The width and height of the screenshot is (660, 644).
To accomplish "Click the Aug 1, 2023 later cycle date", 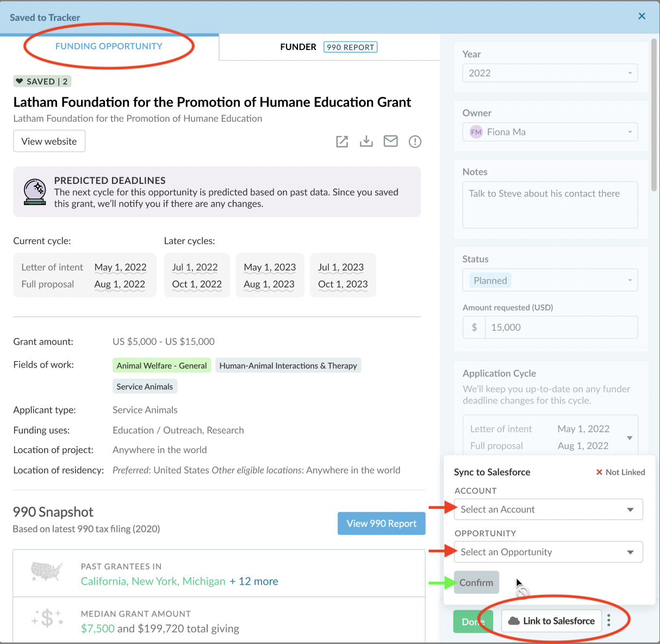I will [x=269, y=284].
